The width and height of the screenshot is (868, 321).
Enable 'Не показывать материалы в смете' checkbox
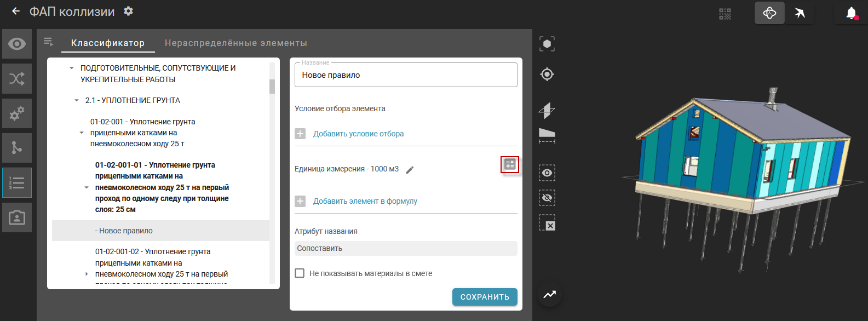(300, 273)
